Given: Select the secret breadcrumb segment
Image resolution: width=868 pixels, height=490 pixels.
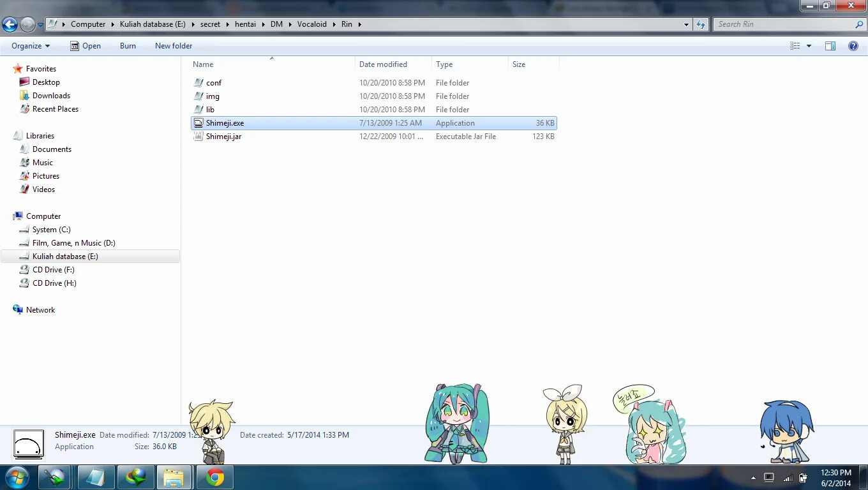Looking at the screenshot, I should [210, 24].
